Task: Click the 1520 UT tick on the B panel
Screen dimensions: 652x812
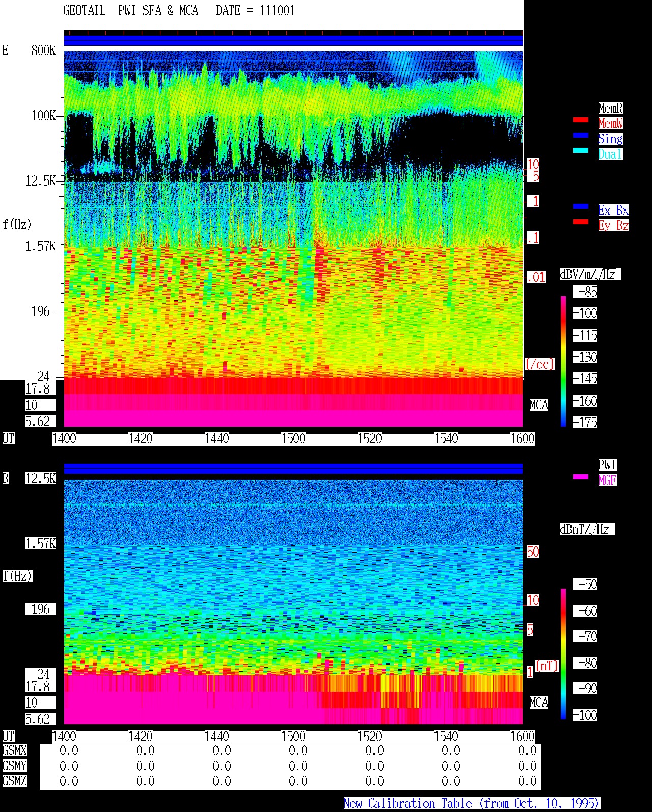Action: tap(370, 737)
